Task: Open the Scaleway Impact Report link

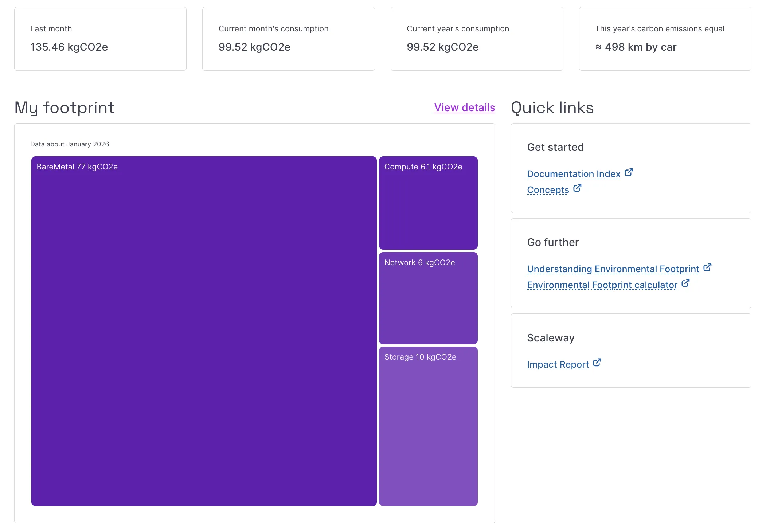Action: [558, 365]
